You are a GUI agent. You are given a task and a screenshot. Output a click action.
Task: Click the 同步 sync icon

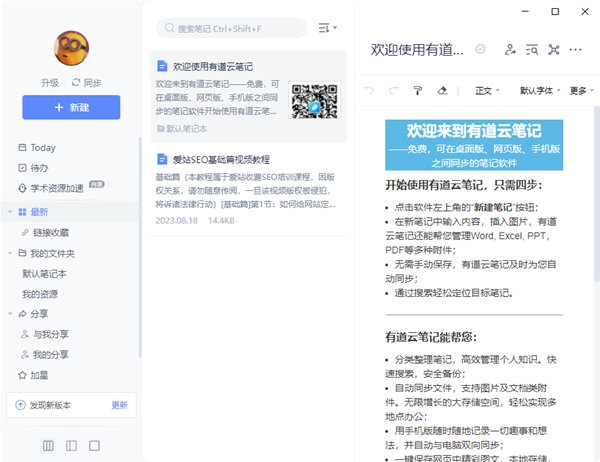tap(76, 82)
